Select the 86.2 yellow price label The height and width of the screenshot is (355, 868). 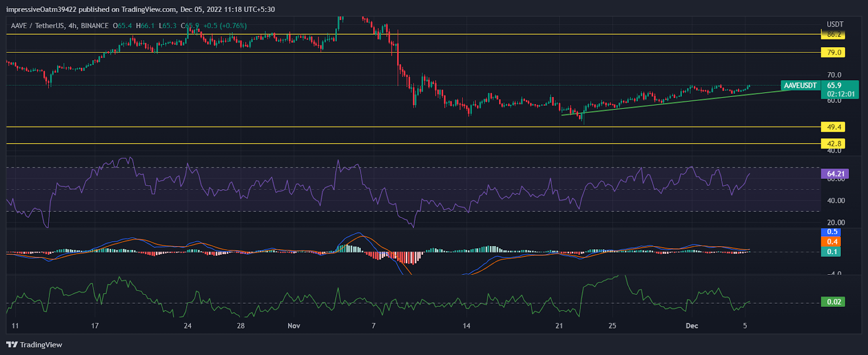click(834, 35)
